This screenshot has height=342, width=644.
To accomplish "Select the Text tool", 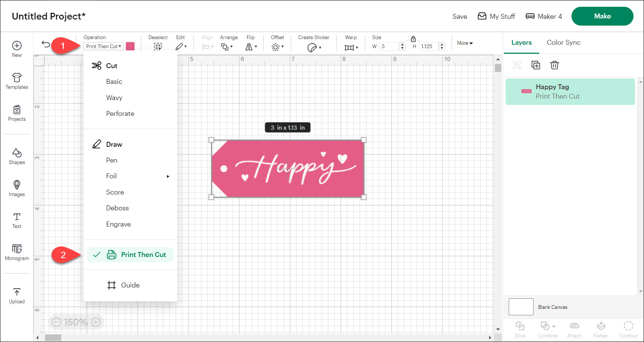I will click(x=17, y=220).
